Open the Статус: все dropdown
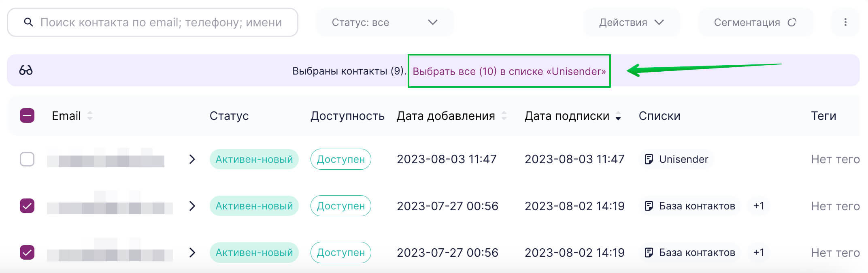Screen dimensions: 868x273 point(384,22)
